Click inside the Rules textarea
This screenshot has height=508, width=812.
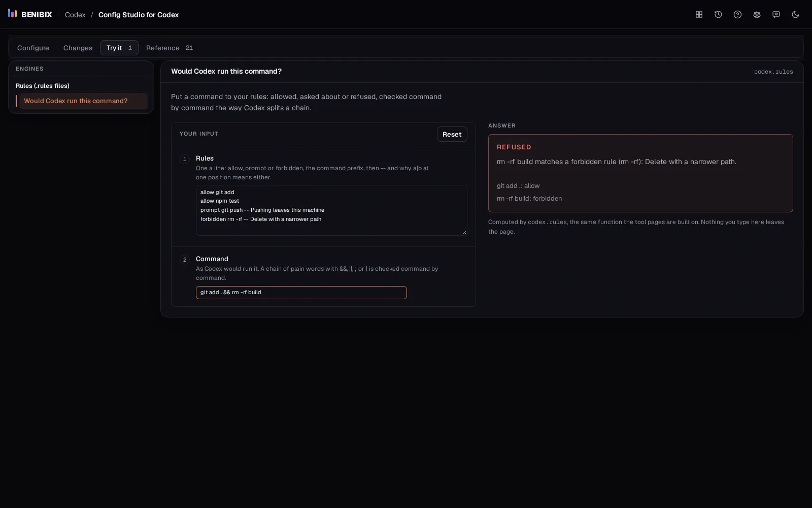coord(331,210)
